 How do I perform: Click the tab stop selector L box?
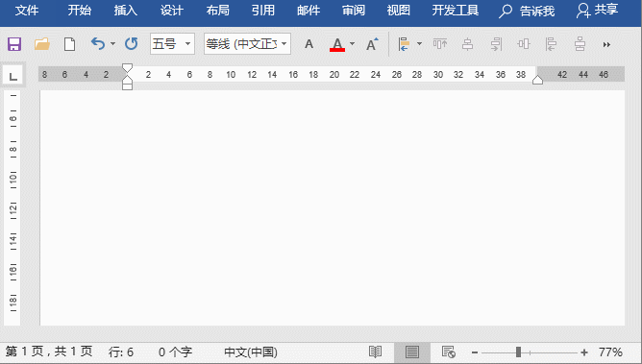[13, 76]
